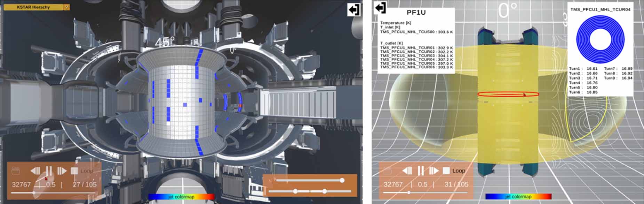Click frame slider handle at 31 / 105
This screenshot has width=644, height=204.
(x=409, y=192)
